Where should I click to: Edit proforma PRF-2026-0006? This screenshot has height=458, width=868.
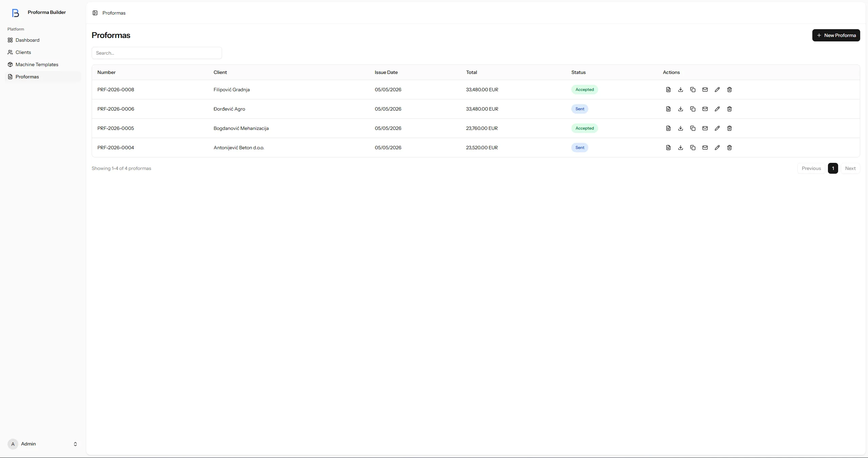(x=717, y=109)
